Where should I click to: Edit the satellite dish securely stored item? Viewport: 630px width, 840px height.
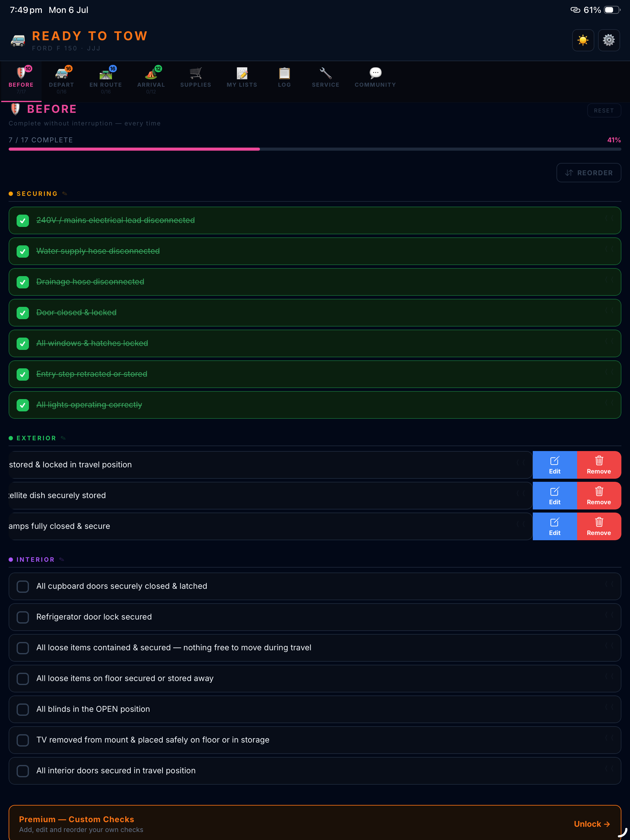pyautogui.click(x=555, y=496)
